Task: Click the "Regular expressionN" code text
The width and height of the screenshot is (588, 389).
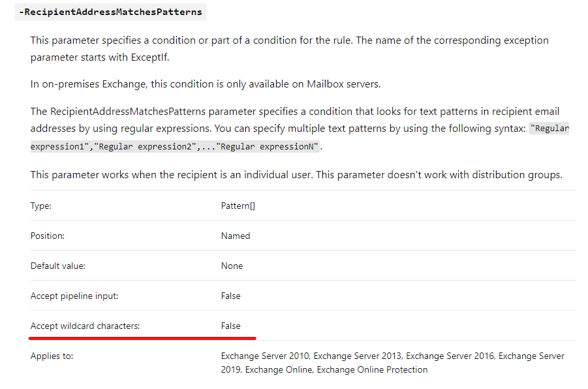Action: (x=268, y=146)
